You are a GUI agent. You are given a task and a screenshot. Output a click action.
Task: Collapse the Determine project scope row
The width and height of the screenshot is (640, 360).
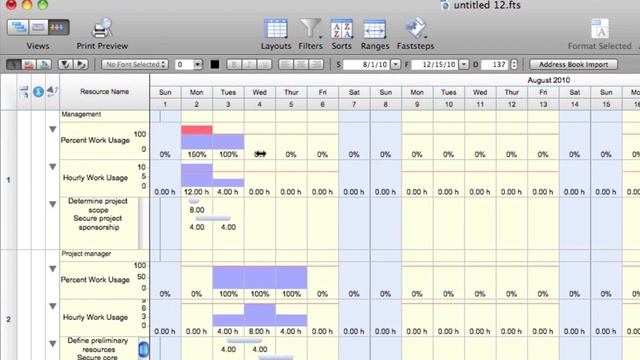pyautogui.click(x=53, y=204)
